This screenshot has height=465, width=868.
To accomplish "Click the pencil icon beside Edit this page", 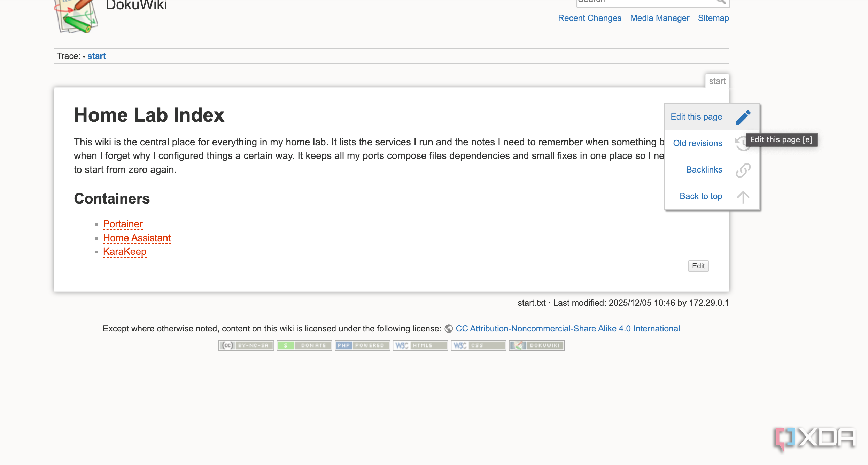I will pyautogui.click(x=743, y=117).
